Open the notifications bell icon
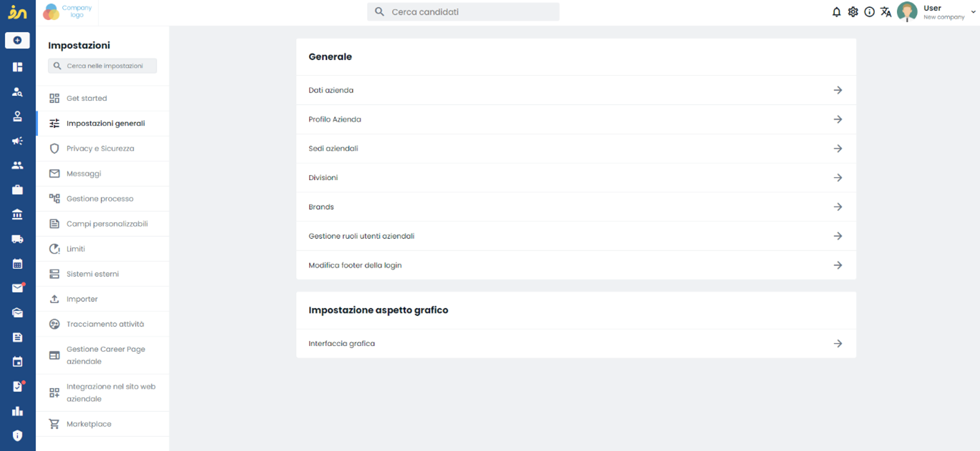The height and width of the screenshot is (451, 980). (836, 12)
